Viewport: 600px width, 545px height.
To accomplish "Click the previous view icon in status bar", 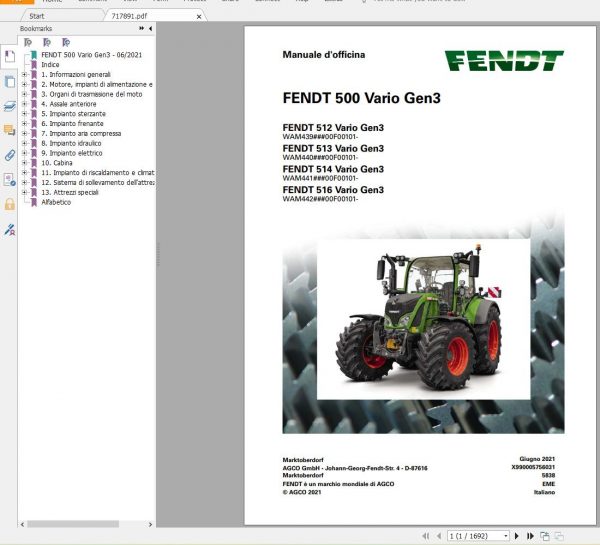I will coord(545,536).
